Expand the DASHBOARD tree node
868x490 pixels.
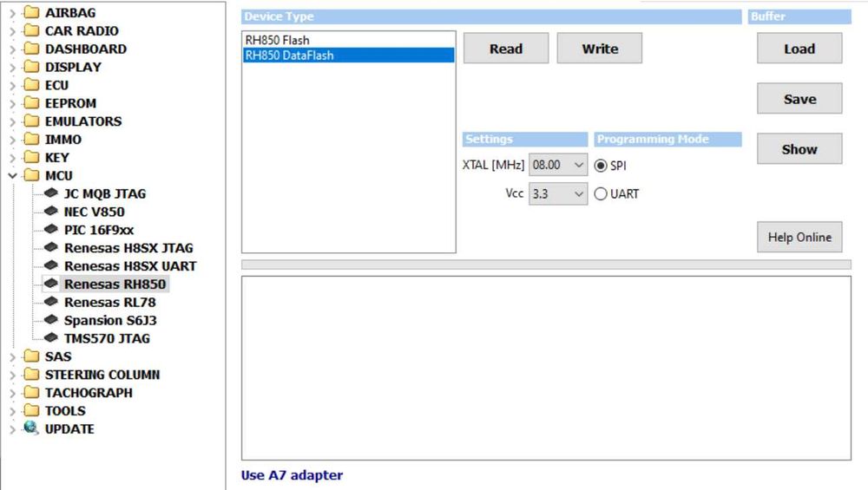[x=13, y=49]
